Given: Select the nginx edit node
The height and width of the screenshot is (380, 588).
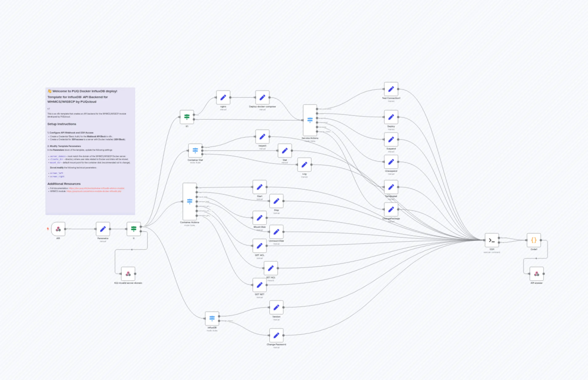Looking at the screenshot, I should point(223,97).
